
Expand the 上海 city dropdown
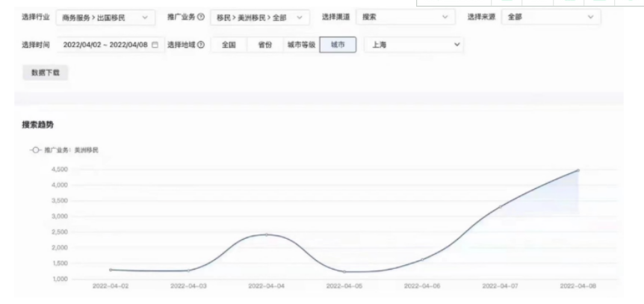click(415, 46)
